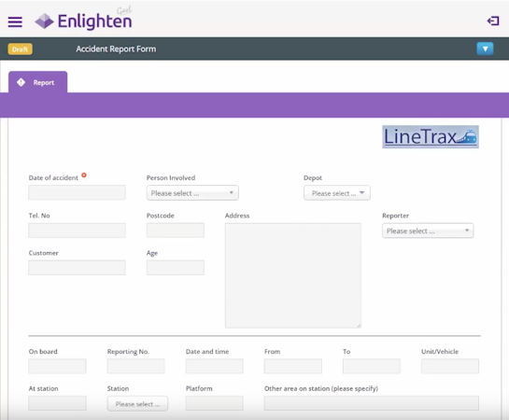
Task: Switch to the Report tab
Action: pos(37,82)
